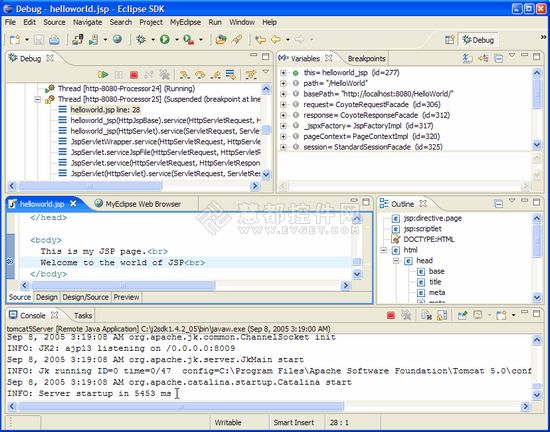The height and width of the screenshot is (432, 550).
Task: Select the helloworld.jsp line: 28 stack frame
Action: (x=105, y=110)
